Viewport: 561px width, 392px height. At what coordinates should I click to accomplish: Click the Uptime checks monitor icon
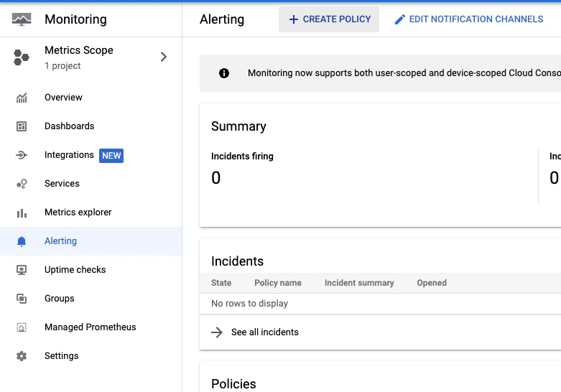22,270
